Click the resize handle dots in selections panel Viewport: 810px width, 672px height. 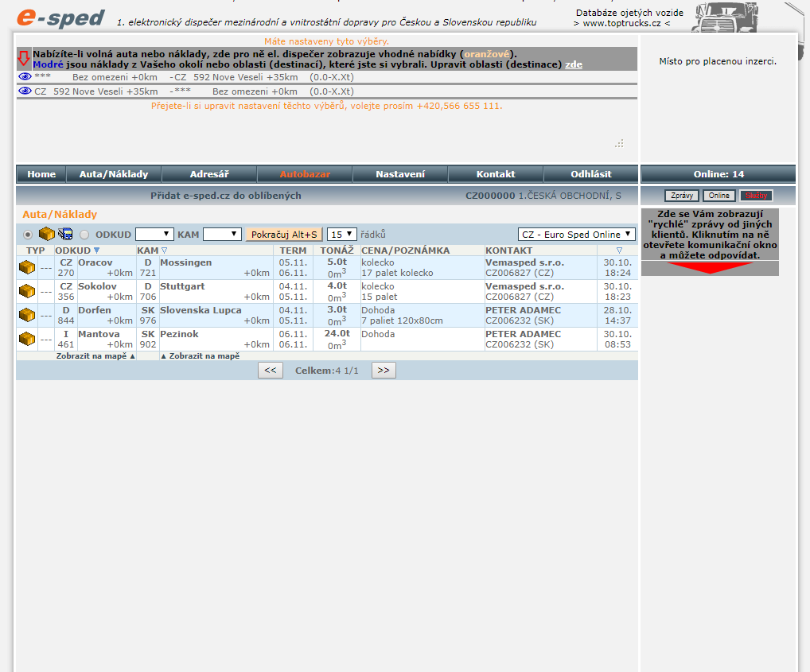(619, 143)
